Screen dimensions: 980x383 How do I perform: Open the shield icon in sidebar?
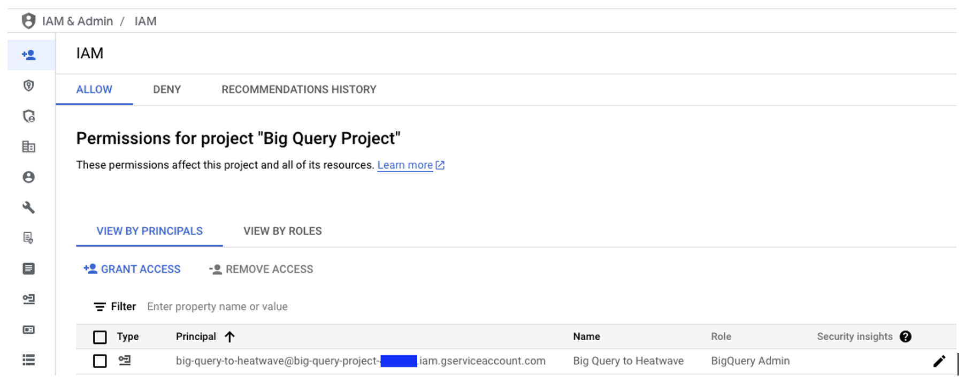[29, 86]
